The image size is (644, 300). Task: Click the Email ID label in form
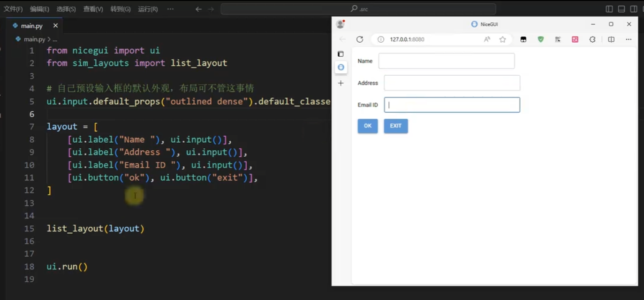click(368, 105)
